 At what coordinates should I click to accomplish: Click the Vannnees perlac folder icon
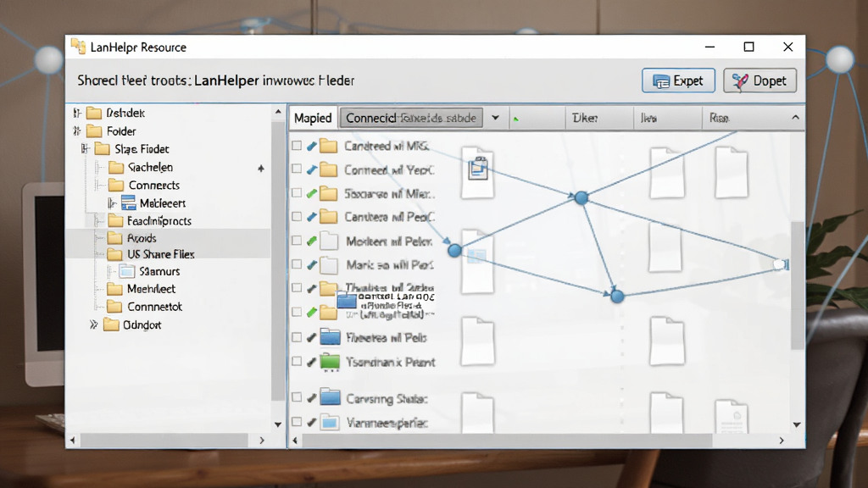pos(330,422)
